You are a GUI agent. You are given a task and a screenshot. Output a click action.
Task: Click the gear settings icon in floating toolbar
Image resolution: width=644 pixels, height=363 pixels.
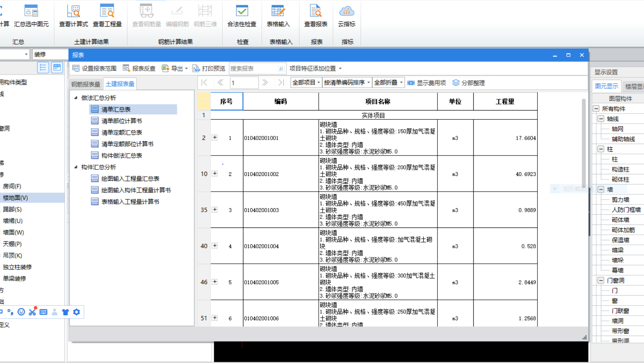click(x=77, y=312)
